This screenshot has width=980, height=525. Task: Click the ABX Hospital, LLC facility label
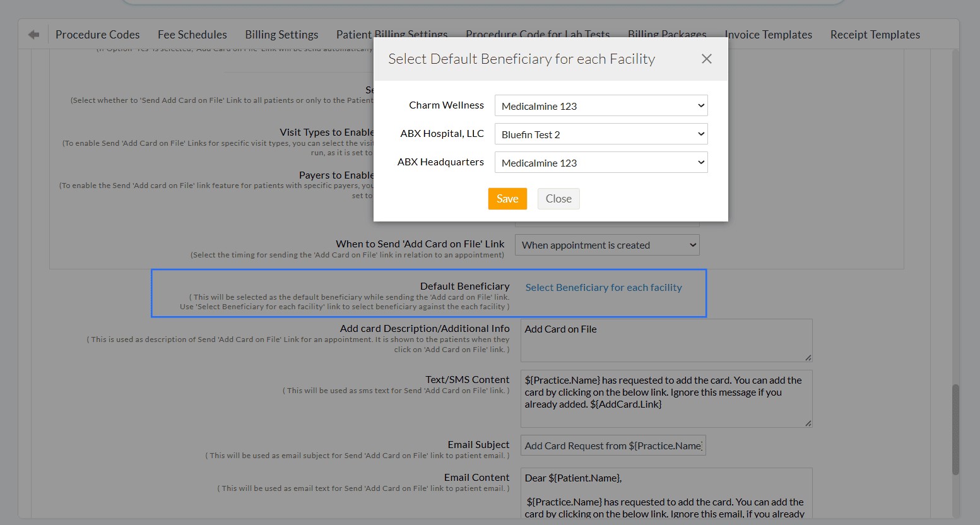point(442,134)
